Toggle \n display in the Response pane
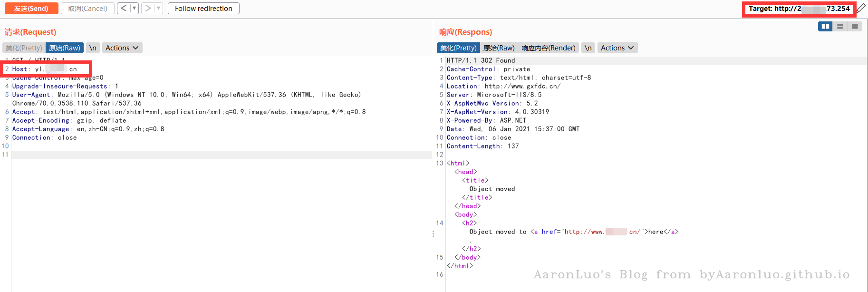This screenshot has height=292, width=868. click(x=588, y=48)
